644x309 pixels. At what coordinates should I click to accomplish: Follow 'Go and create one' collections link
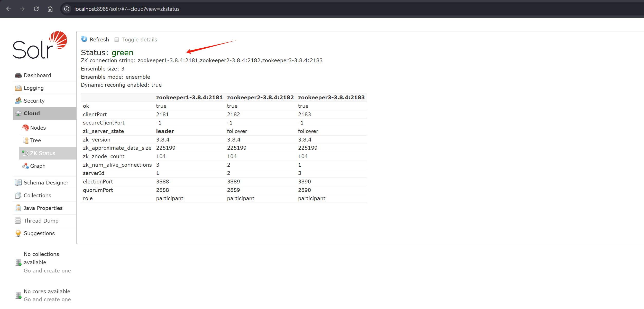coord(47,271)
